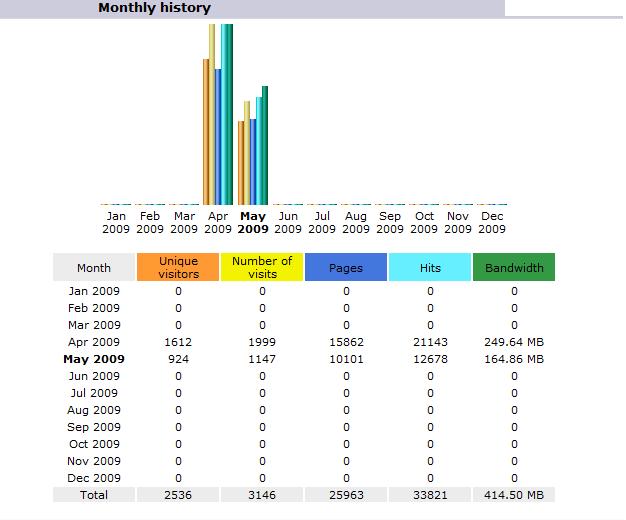Click the April blue pages bar

tap(218, 137)
